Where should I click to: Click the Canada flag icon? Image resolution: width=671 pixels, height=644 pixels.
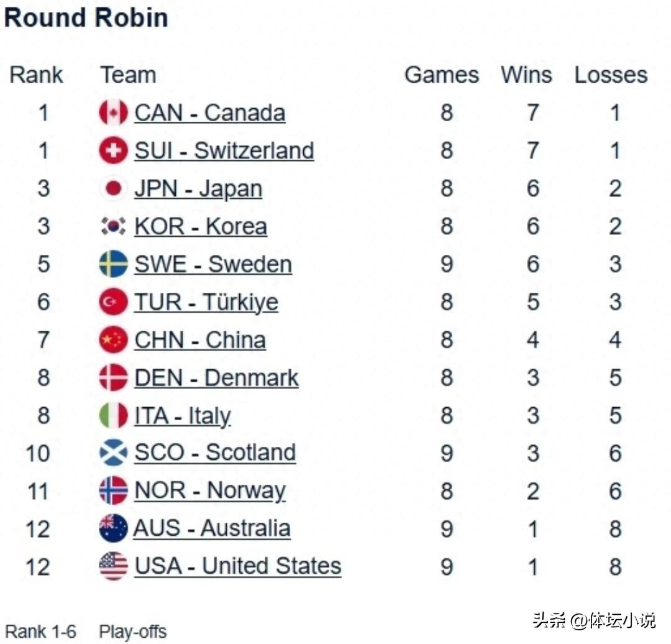pyautogui.click(x=112, y=113)
